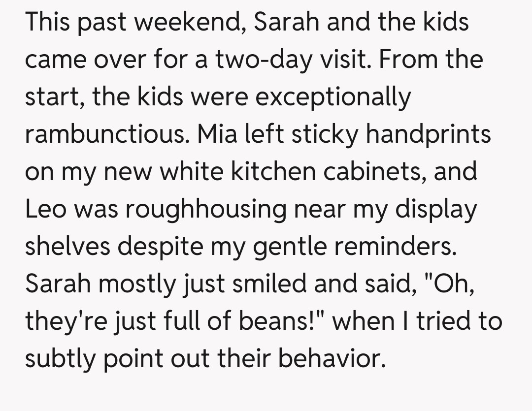Select the word "exceptionally"
This screenshot has width=532, height=411.
[333, 97]
